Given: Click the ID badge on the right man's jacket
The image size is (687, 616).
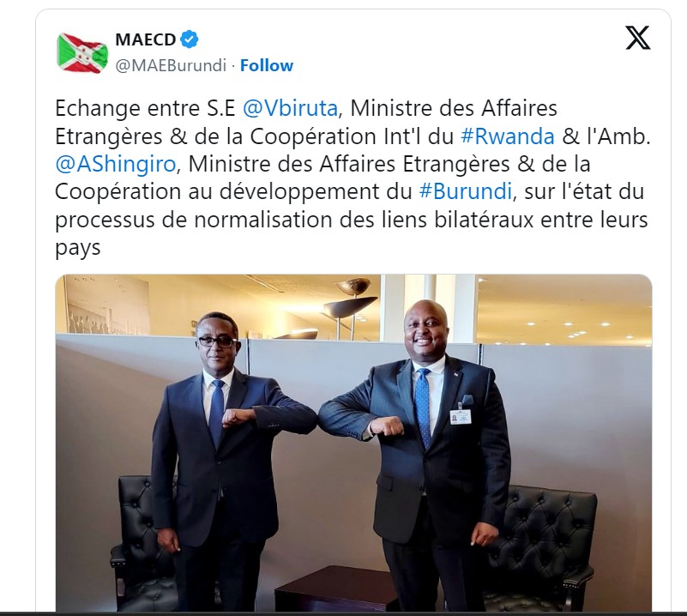Looking at the screenshot, I should click(x=461, y=417).
